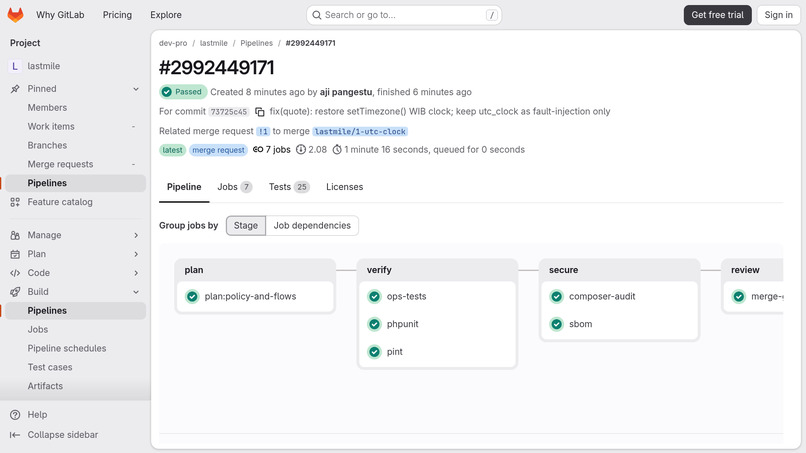This screenshot has height=453, width=806.
Task: Open Jobs under Build in sidebar
Action: click(76, 330)
